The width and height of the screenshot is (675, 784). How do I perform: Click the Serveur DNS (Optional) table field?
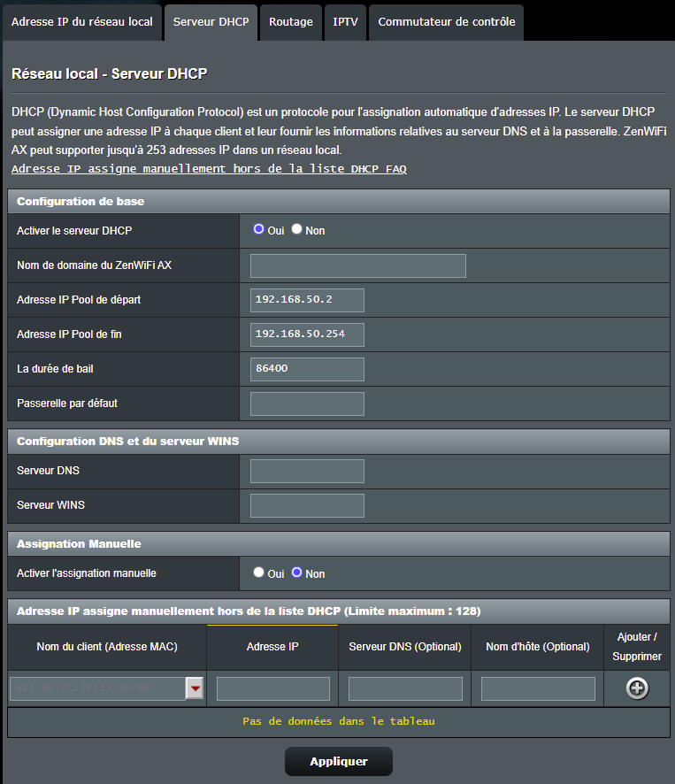pos(405,689)
